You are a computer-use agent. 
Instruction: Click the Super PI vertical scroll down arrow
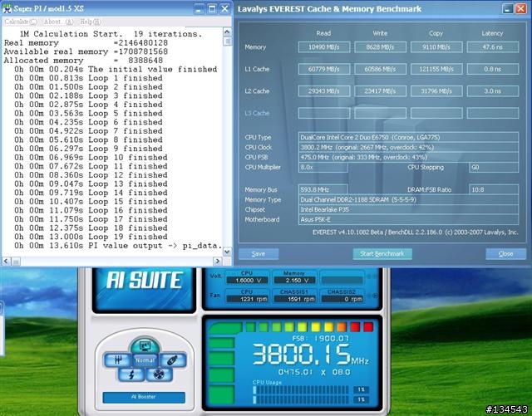pos(227,252)
